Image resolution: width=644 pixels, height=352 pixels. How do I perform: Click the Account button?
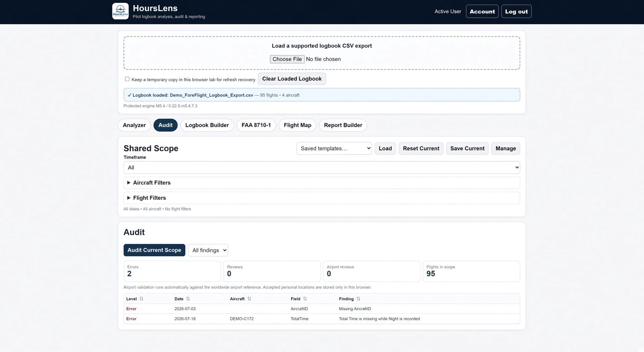click(x=482, y=12)
